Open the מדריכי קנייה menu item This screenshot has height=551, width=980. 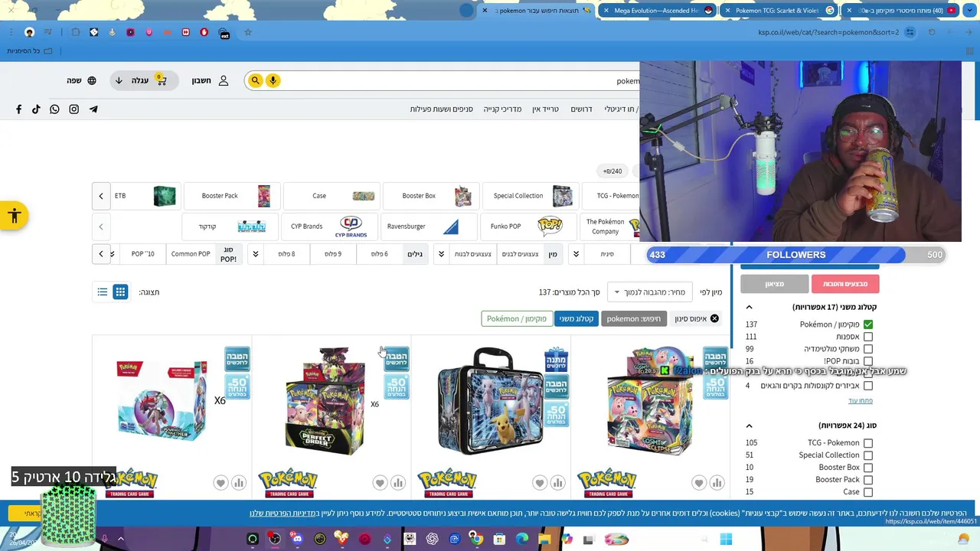[502, 109]
